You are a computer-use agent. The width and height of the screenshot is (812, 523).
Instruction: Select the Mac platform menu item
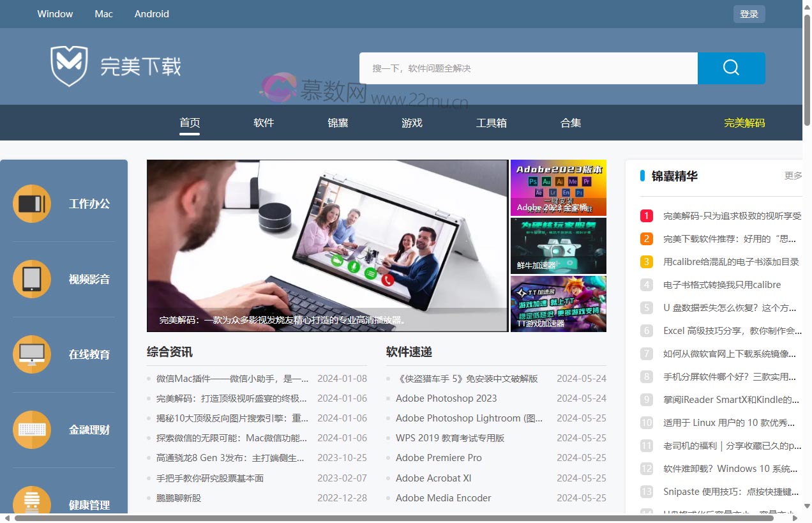tap(103, 14)
